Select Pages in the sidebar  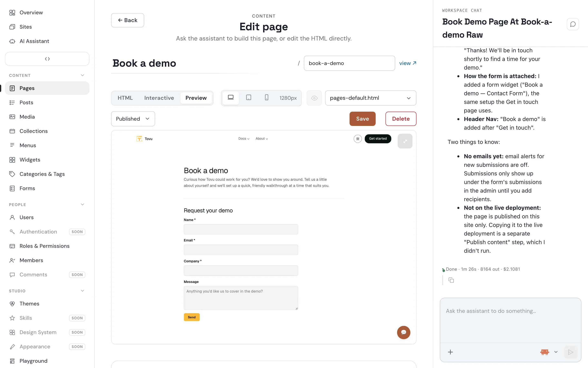click(47, 88)
